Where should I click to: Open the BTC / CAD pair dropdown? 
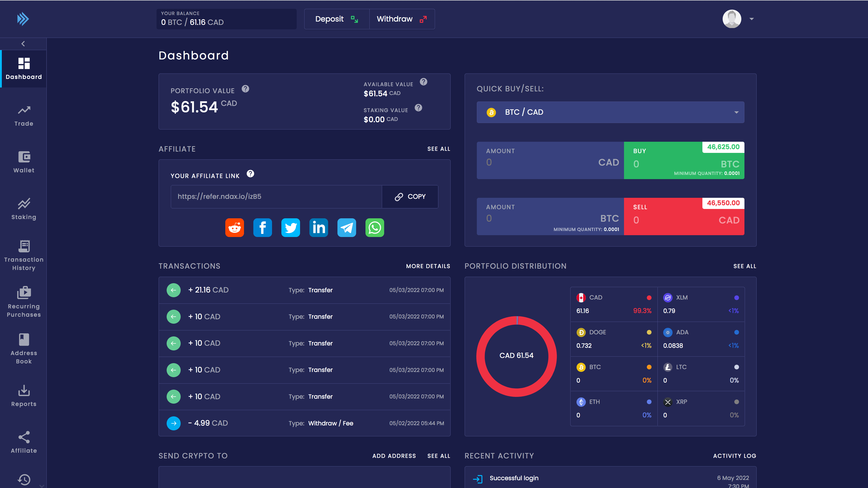tap(610, 112)
